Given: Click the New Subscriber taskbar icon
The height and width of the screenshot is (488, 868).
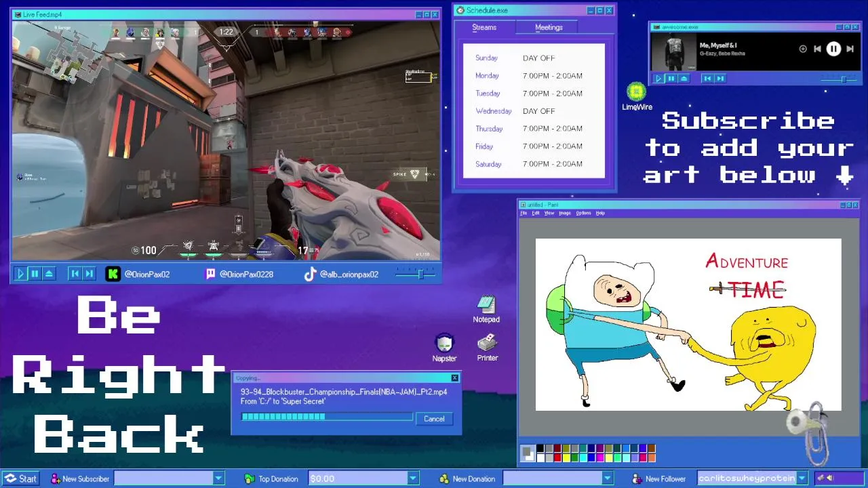Looking at the screenshot, I should click(56, 479).
